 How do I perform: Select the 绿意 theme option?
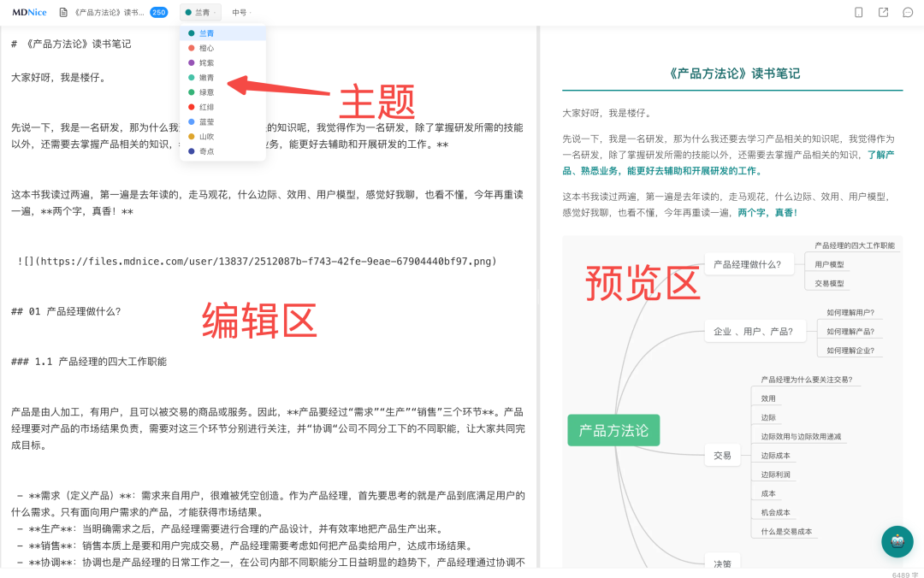(222, 92)
